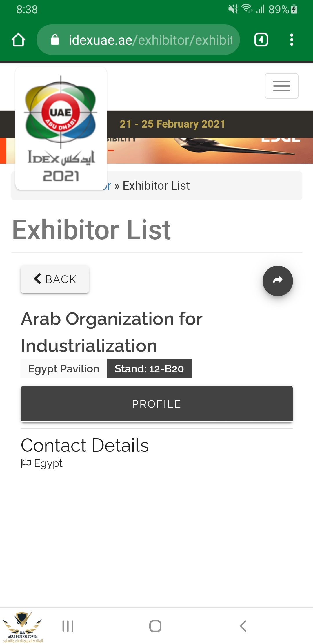The image size is (313, 644).
Task: Select the Egypt Pavilion tag
Action: click(63, 369)
